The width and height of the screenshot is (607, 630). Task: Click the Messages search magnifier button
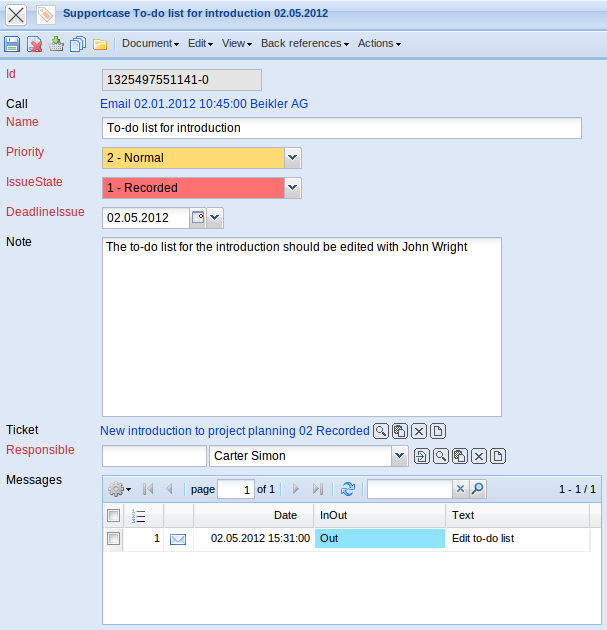pyautogui.click(x=478, y=489)
